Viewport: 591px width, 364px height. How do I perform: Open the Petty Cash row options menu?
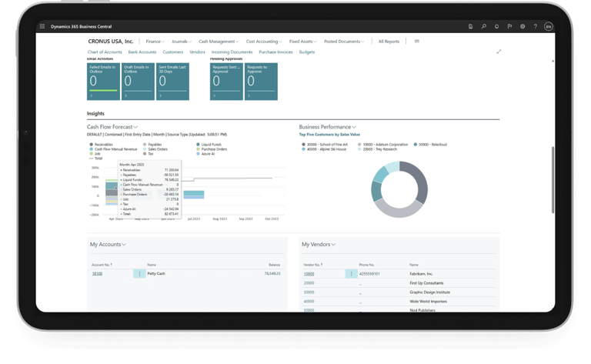point(139,273)
